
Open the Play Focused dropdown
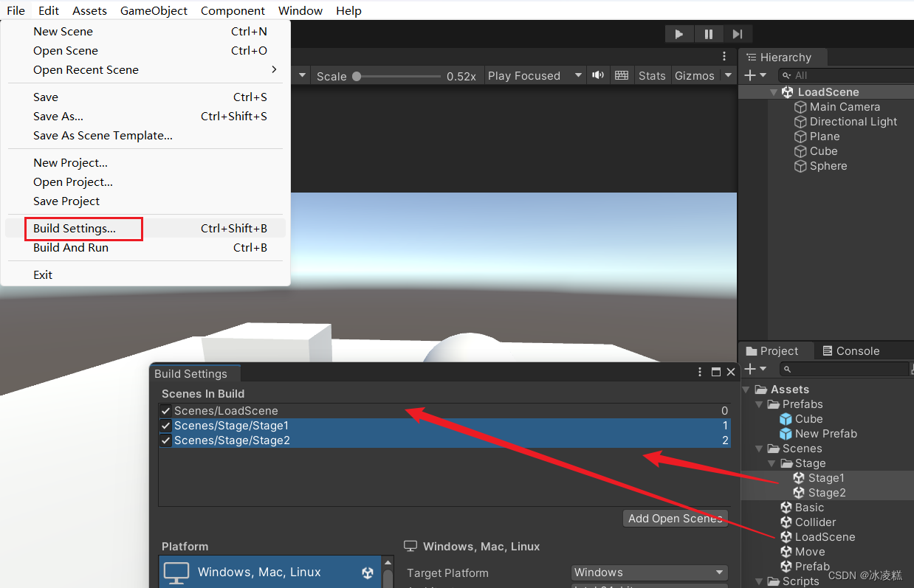point(534,75)
